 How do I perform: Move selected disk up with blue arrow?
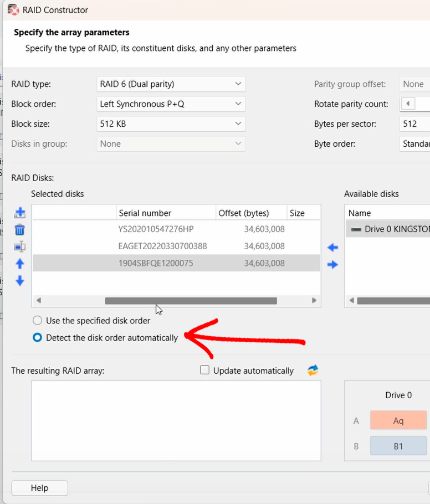pos(20,264)
